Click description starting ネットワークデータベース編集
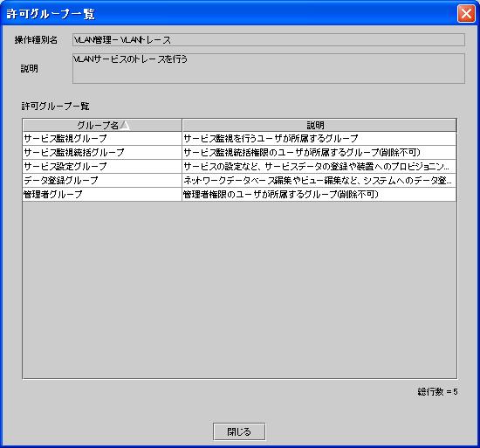This screenshot has width=480, height=448. pyautogui.click(x=318, y=181)
